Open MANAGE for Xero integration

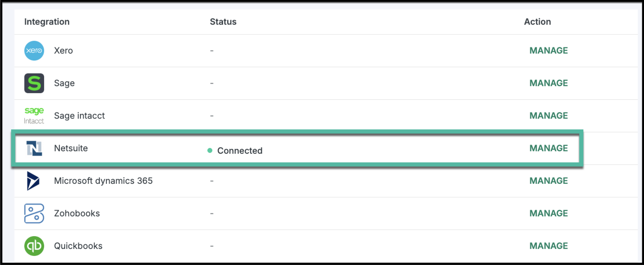point(549,50)
